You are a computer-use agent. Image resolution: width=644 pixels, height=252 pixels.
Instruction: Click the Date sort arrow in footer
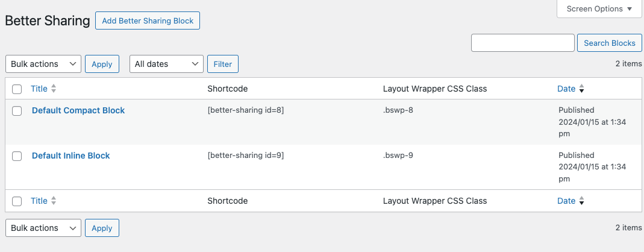581,201
